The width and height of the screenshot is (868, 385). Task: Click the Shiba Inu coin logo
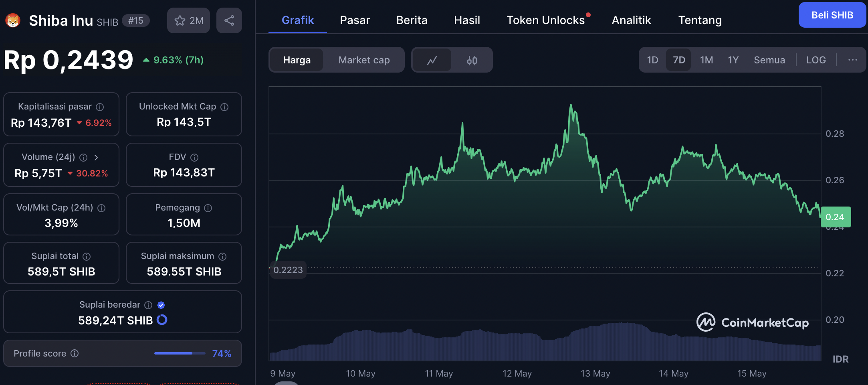(x=13, y=20)
